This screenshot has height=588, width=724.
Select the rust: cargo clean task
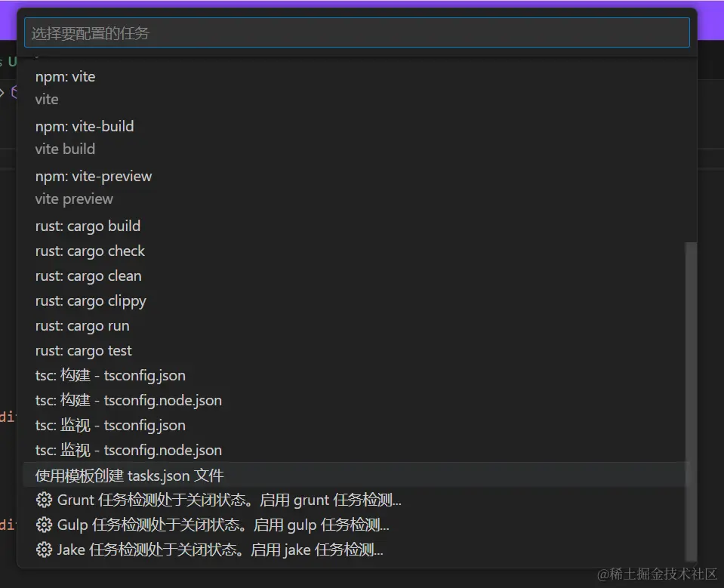(88, 276)
